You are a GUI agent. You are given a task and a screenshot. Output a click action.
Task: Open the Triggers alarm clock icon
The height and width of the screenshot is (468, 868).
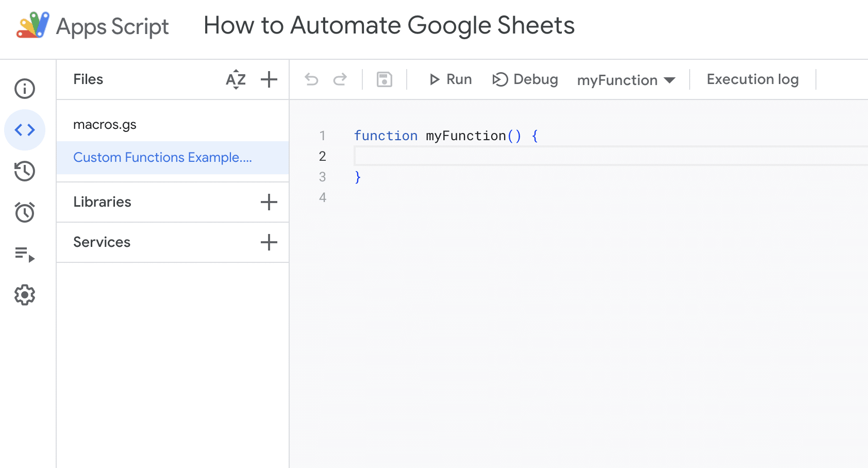25,212
